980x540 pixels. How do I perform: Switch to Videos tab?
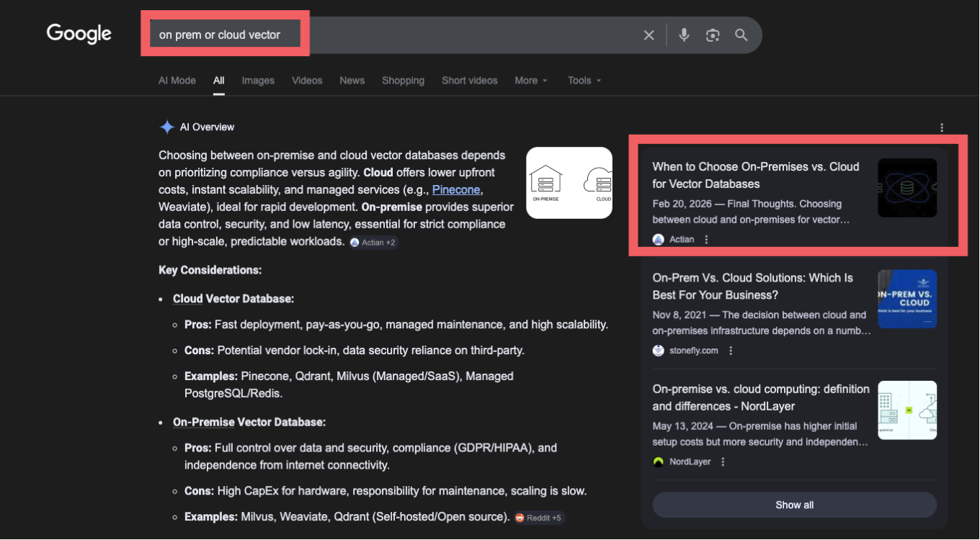pos(307,81)
